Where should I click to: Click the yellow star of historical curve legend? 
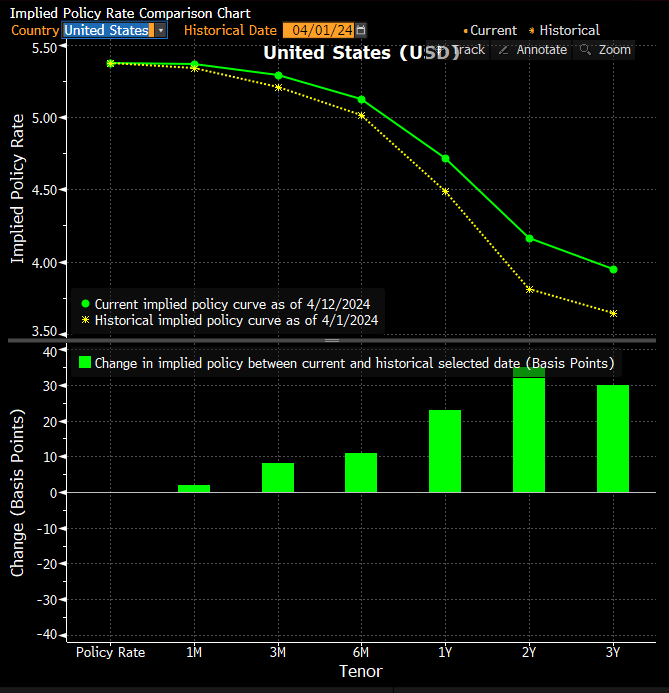click(86, 320)
